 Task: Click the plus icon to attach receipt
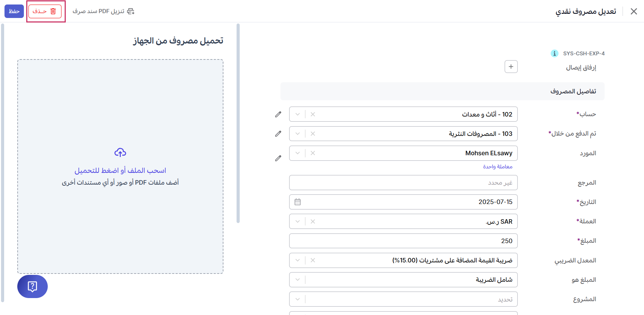pyautogui.click(x=511, y=67)
